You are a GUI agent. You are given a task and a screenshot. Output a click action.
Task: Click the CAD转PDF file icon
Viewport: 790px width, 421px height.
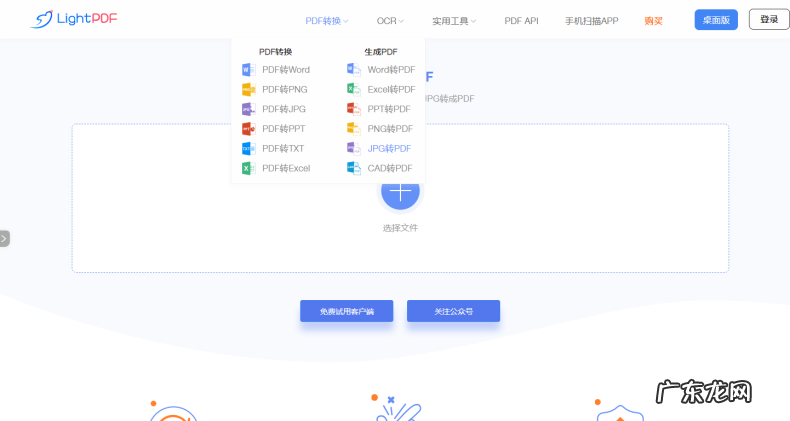[x=354, y=168]
